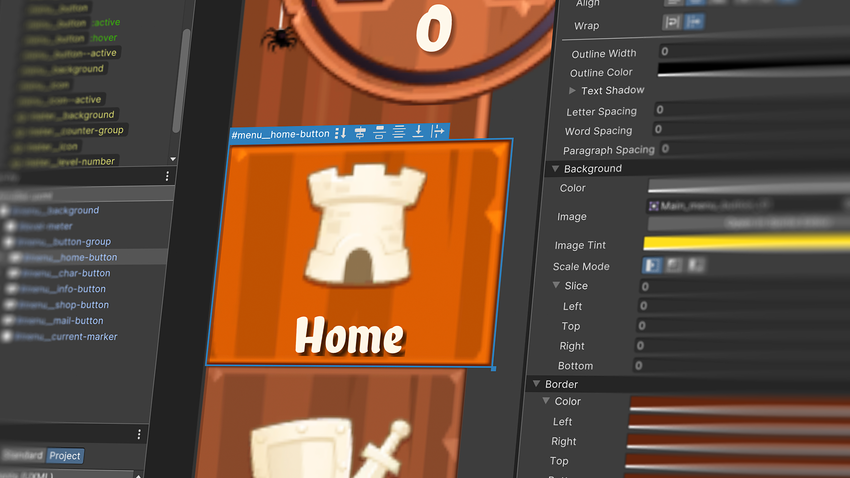Click the Border Left color swatch
Screen dimensions: 850x478
point(739,422)
